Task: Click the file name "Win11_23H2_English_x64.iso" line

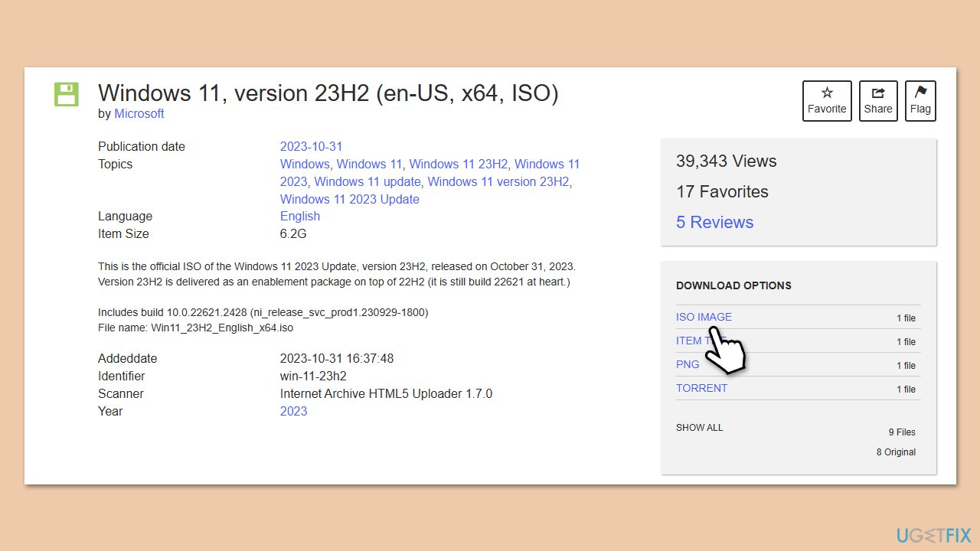Action: [x=195, y=328]
